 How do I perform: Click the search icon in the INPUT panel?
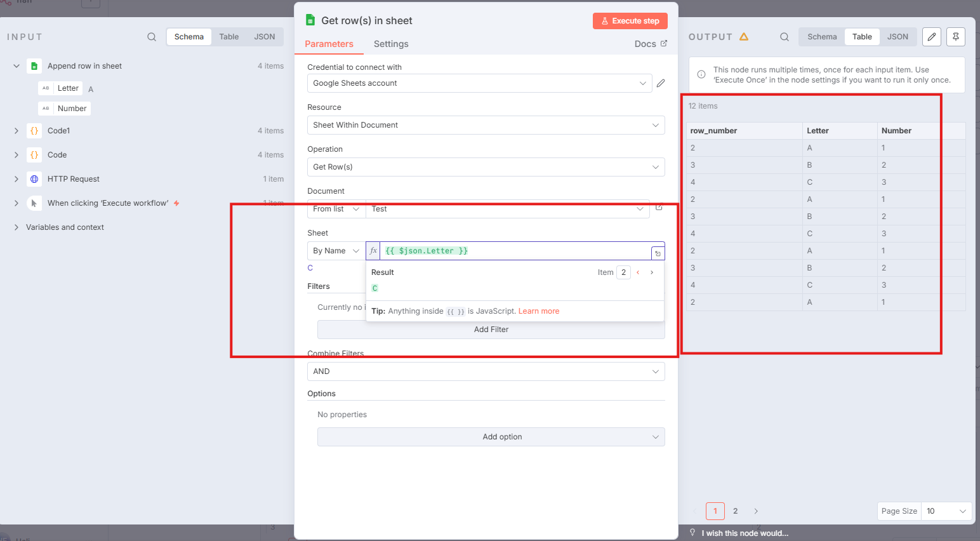[x=152, y=37]
